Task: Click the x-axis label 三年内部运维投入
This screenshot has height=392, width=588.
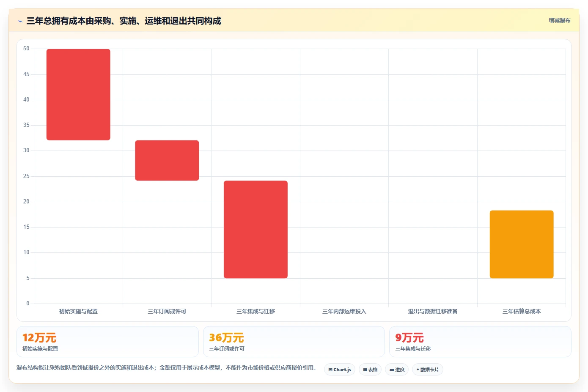Action: [344, 311]
